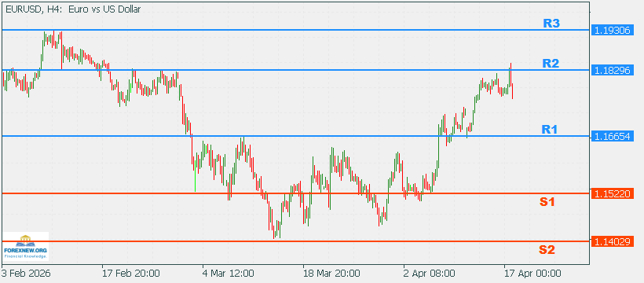Click the 3 Feb 2026 date label
The height and width of the screenshot is (283, 644).
click(26, 274)
